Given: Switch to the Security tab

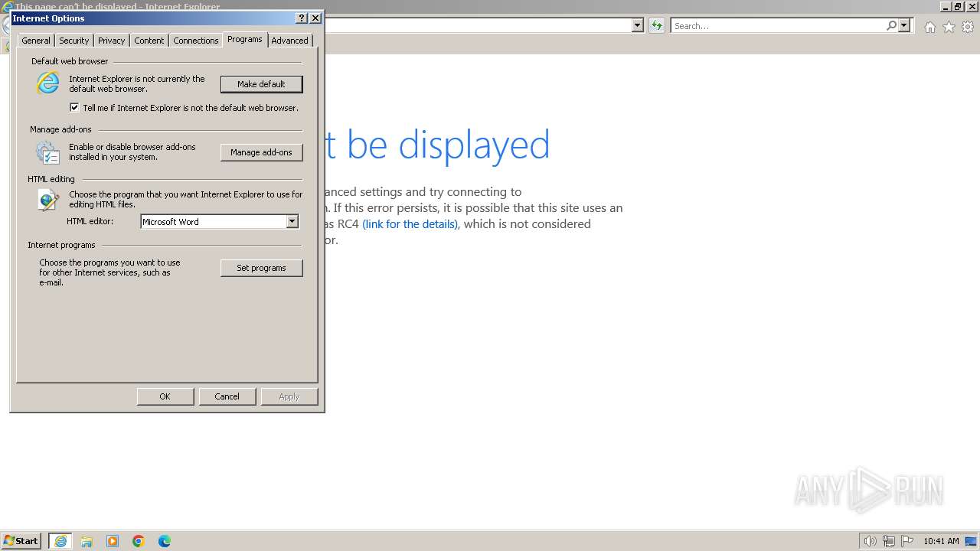Looking at the screenshot, I should pos(74,41).
